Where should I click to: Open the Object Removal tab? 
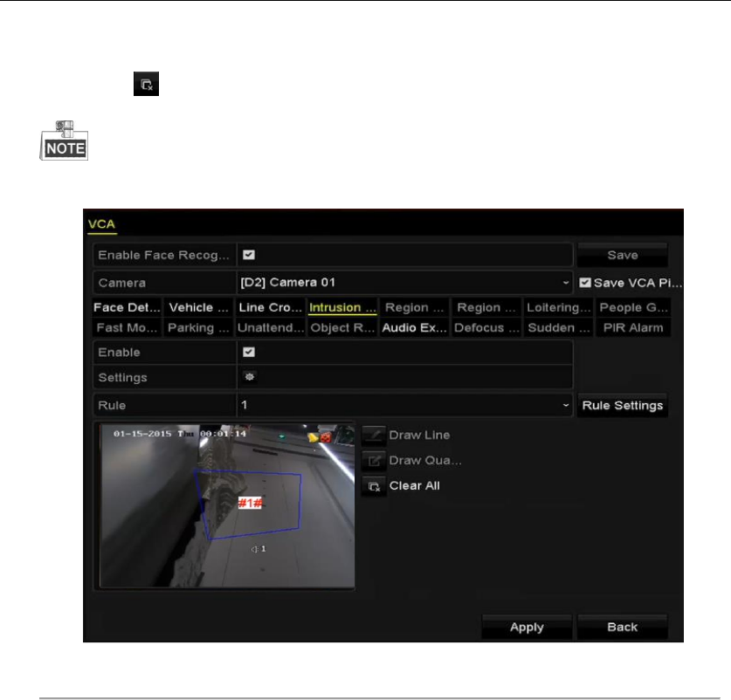342,328
